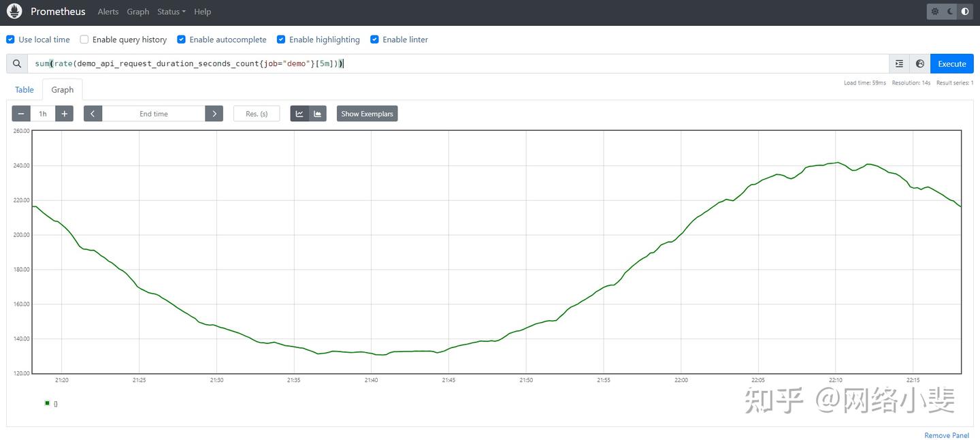Switch to the dark theme moon icon
The height and width of the screenshot is (440, 980).
pyautogui.click(x=950, y=12)
